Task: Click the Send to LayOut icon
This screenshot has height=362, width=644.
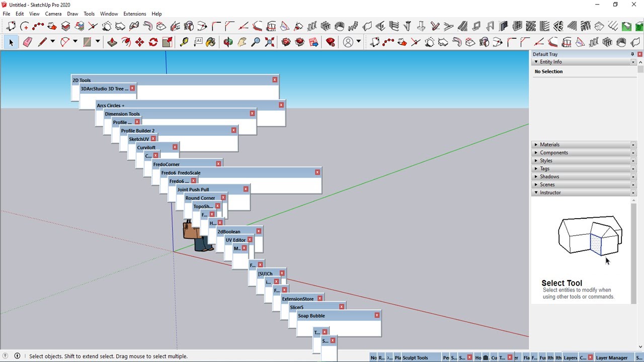Action: pyautogui.click(x=313, y=42)
